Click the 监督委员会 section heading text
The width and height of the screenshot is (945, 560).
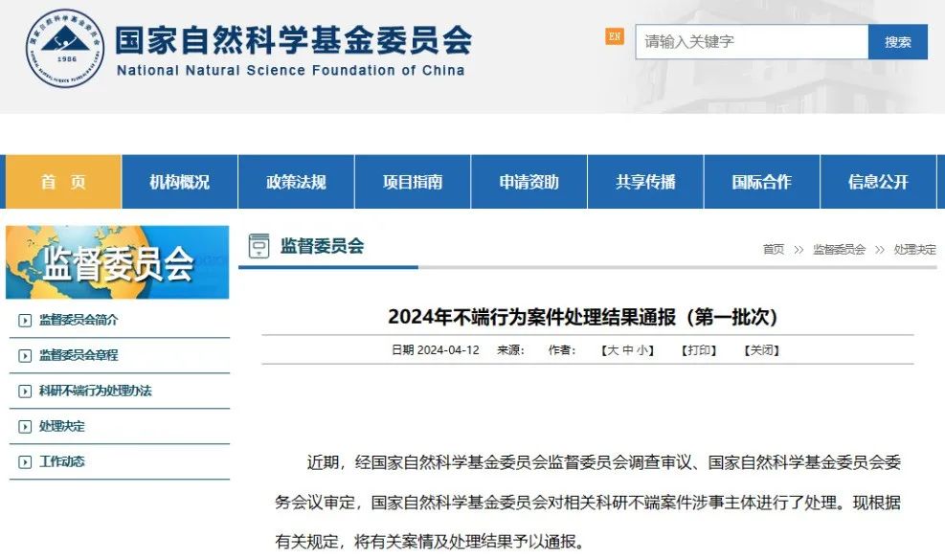(x=322, y=246)
